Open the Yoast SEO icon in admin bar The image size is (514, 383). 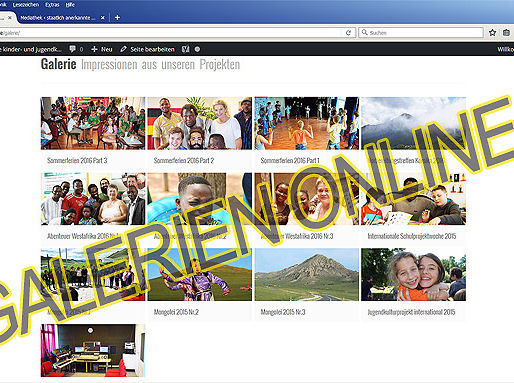click(x=185, y=49)
